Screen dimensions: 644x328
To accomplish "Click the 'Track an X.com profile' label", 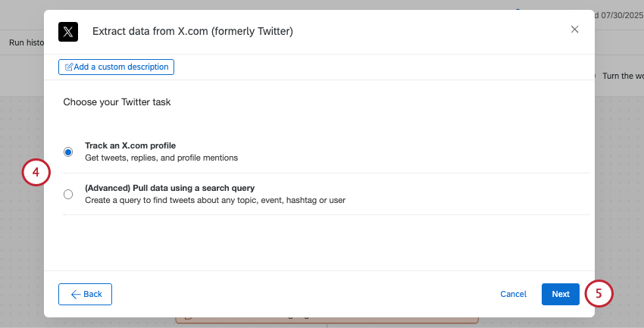I will [x=130, y=145].
